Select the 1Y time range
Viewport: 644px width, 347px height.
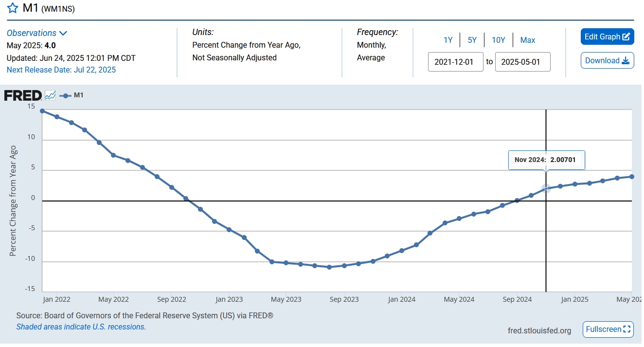pyautogui.click(x=448, y=40)
